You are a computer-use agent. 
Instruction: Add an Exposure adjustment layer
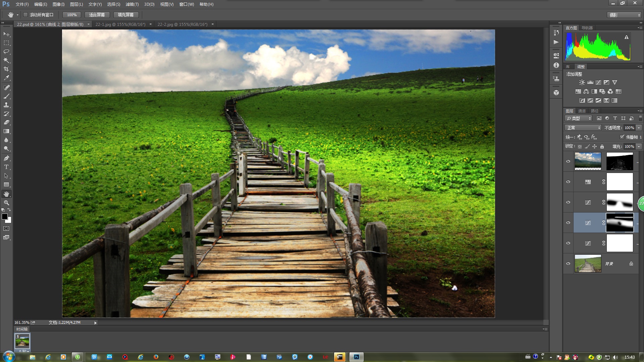pos(606,82)
